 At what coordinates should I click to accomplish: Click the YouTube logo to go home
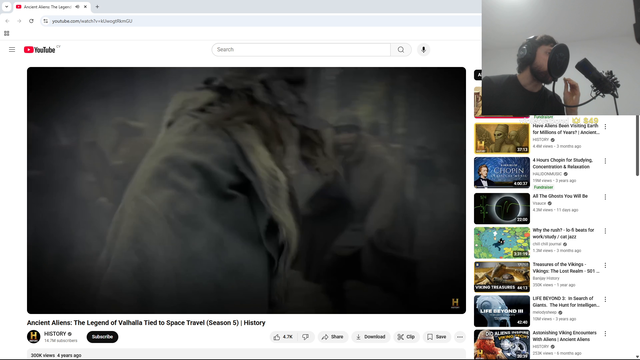[x=39, y=50]
